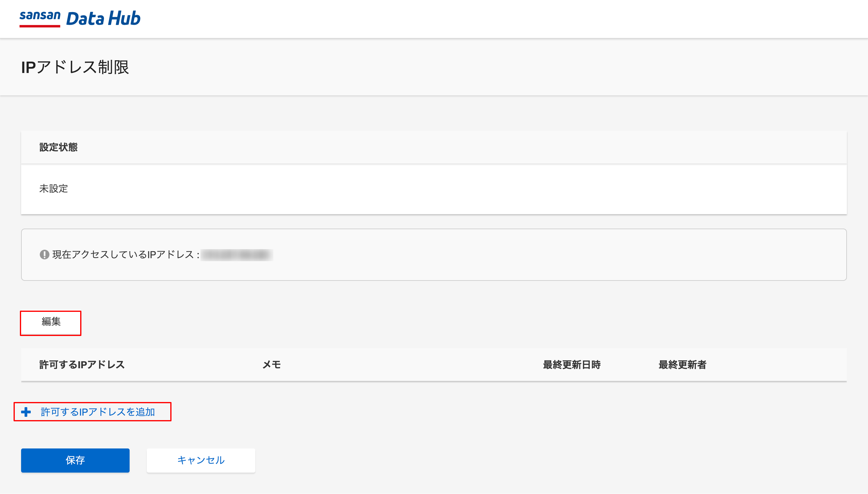Click the IPアドレス制限 page title

tap(75, 67)
